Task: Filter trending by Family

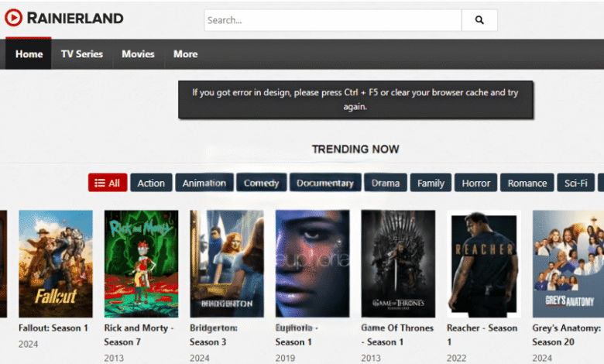Action: [431, 183]
